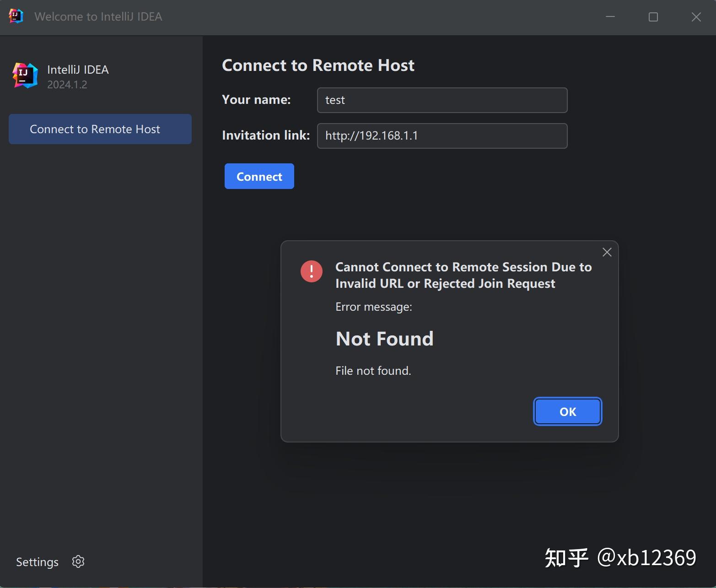This screenshot has width=716, height=588.
Task: Maximize the Welcome window
Action: 653,17
